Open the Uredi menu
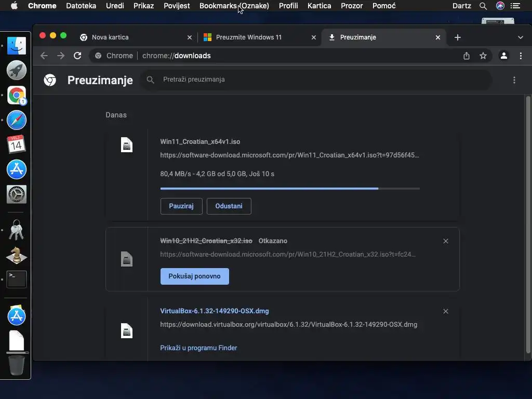This screenshot has width=532, height=399. (x=115, y=6)
